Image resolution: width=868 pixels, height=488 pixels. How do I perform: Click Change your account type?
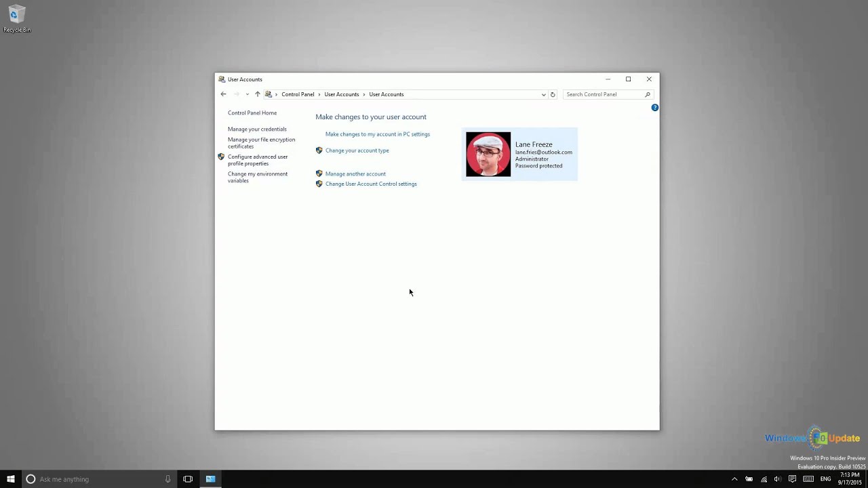point(357,150)
